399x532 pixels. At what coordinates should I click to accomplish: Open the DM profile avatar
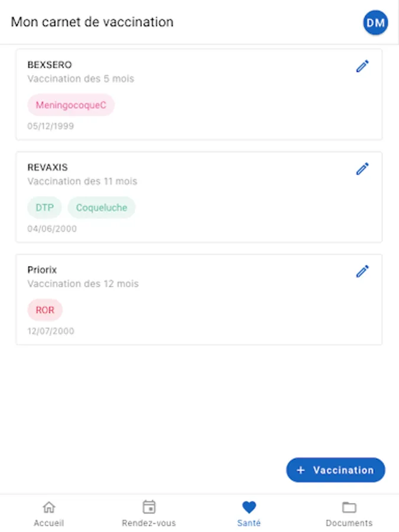[x=375, y=22]
